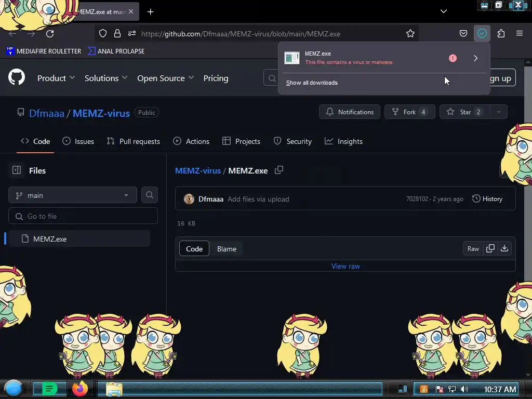Viewport: 532px width, 399px height.
Task: Open the green notes taskbar app
Action: (x=49, y=389)
